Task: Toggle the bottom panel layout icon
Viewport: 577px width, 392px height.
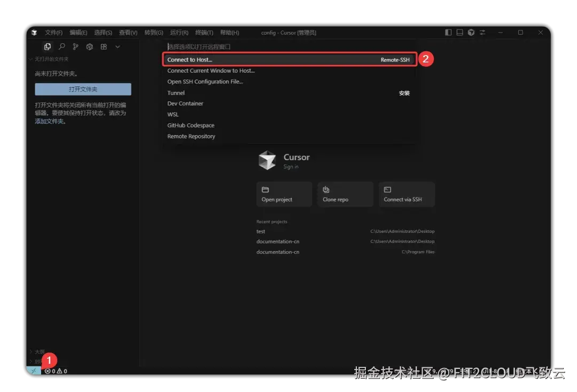Action: [459, 33]
